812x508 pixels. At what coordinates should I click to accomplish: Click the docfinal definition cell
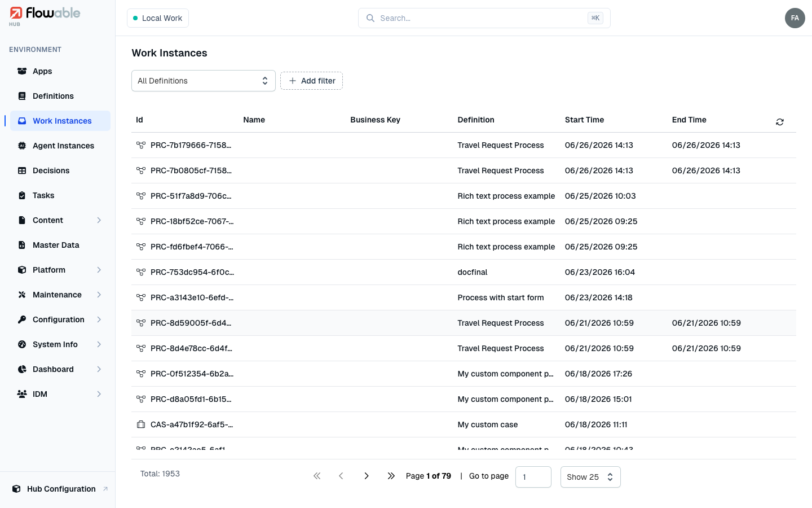tap(473, 272)
